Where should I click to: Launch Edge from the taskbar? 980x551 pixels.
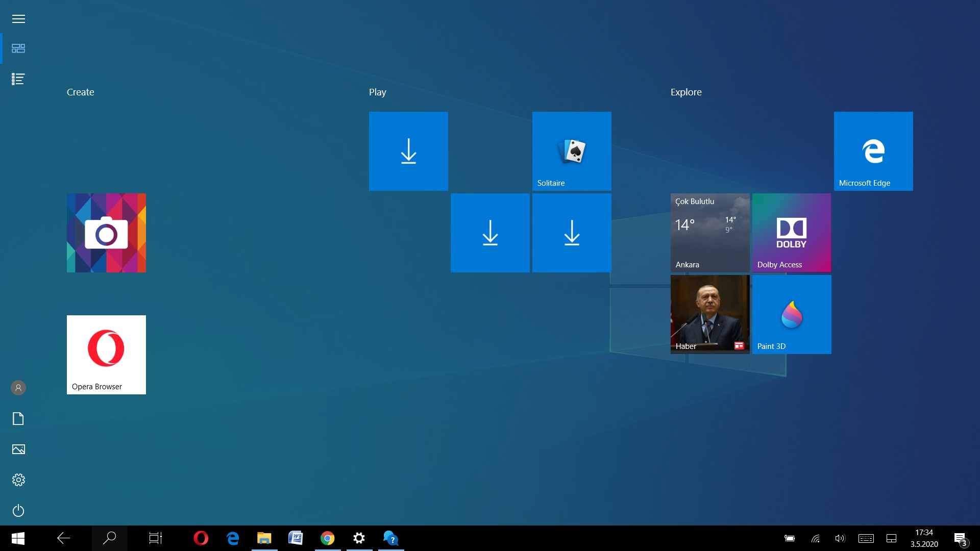click(x=233, y=538)
